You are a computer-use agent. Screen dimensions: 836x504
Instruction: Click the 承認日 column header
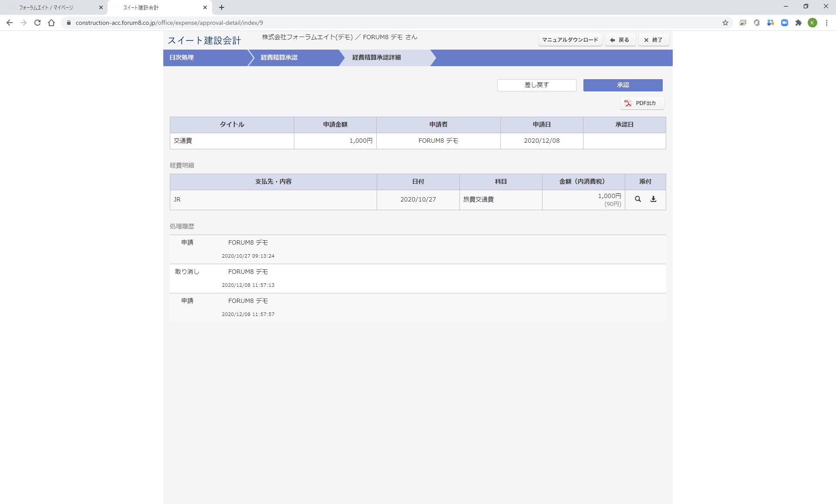tap(624, 125)
